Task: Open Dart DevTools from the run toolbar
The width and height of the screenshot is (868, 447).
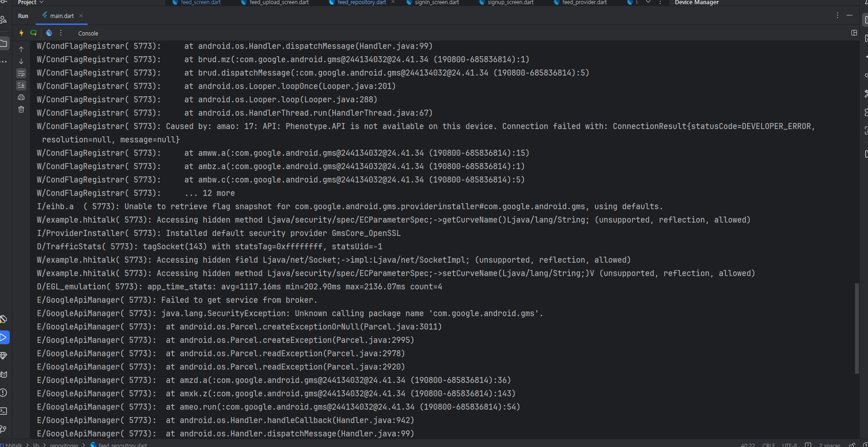Action: pyautogui.click(x=49, y=33)
